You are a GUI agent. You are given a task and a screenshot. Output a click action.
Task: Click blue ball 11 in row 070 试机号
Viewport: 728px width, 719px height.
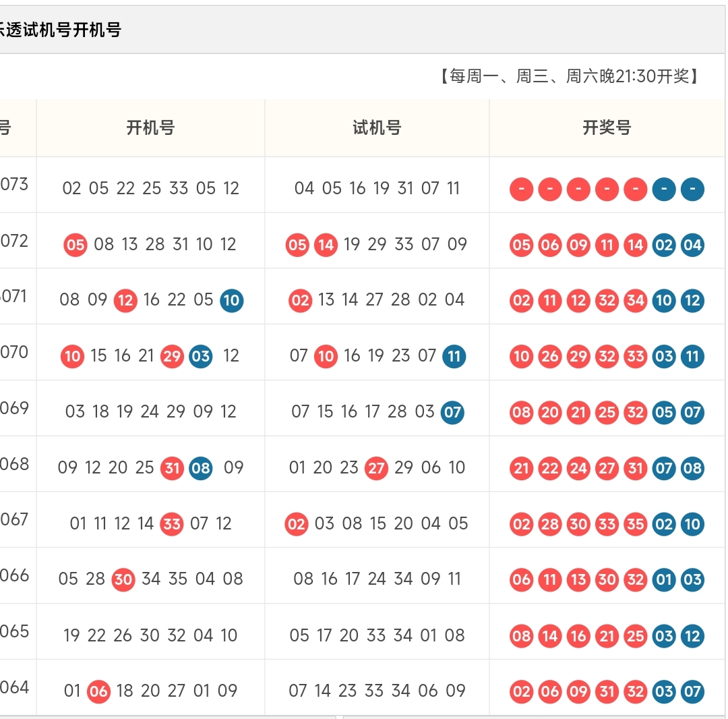[454, 356]
